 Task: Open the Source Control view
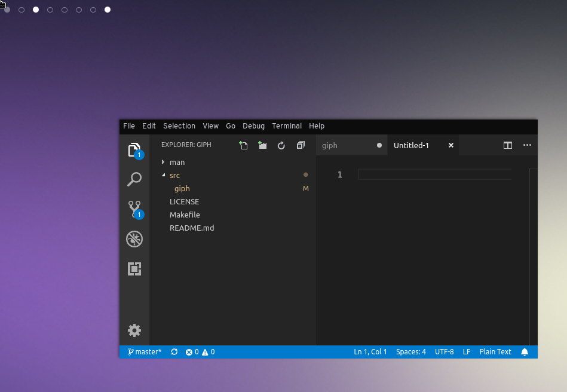point(134,209)
